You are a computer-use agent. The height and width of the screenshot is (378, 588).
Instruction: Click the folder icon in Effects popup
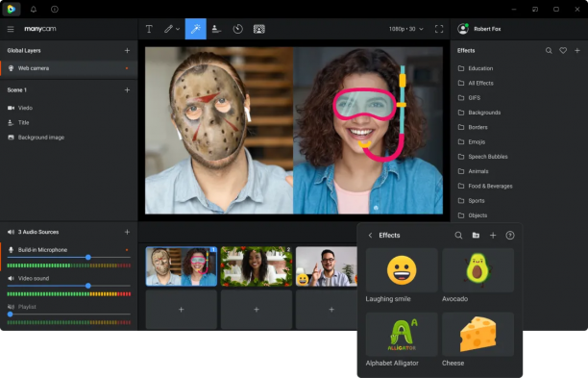[476, 235]
